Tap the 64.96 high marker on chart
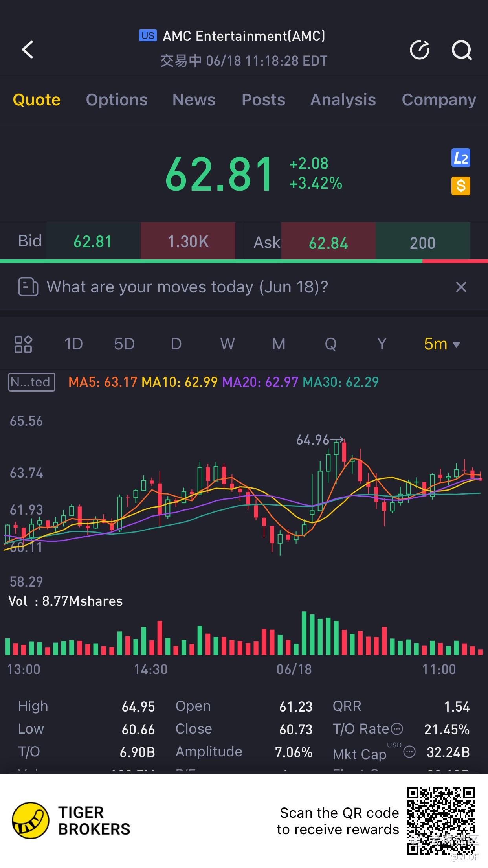This screenshot has height=868, width=488. tap(319, 440)
